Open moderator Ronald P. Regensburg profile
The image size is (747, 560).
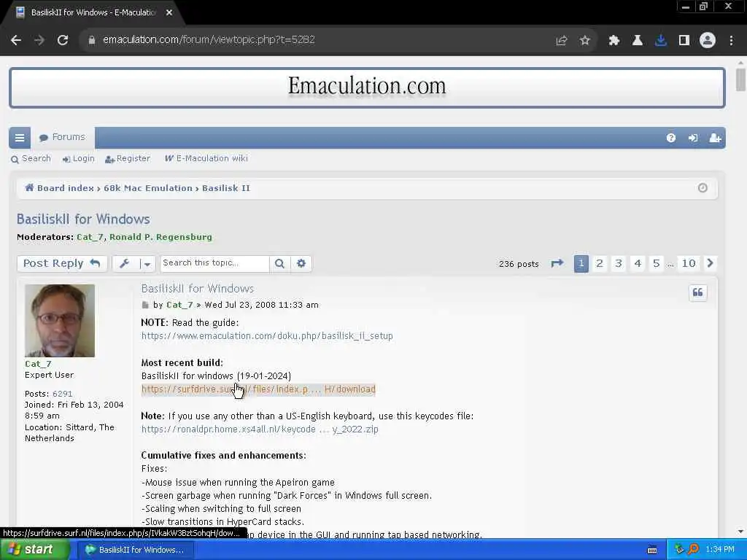[160, 237]
